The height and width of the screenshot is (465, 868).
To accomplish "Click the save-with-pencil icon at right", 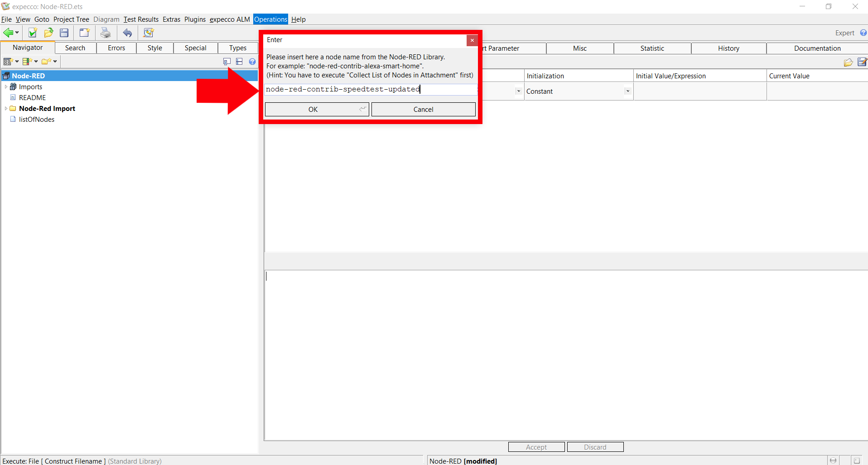I will coord(862,62).
